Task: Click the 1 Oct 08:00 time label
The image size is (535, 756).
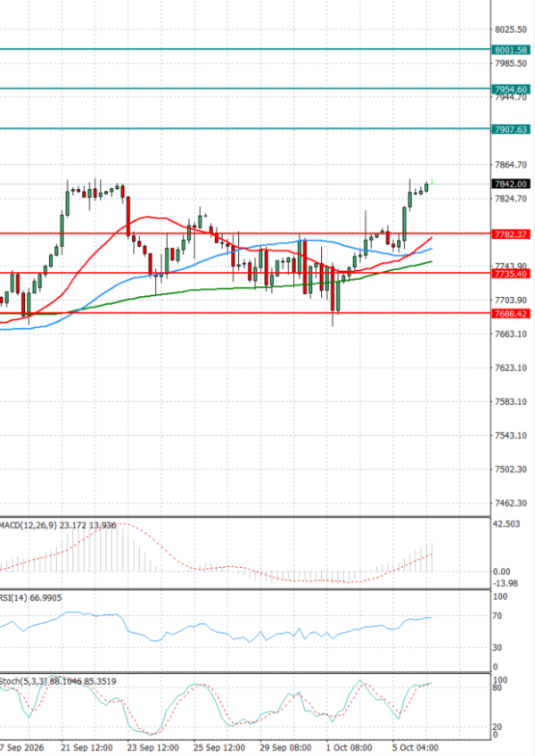Action: [350, 748]
